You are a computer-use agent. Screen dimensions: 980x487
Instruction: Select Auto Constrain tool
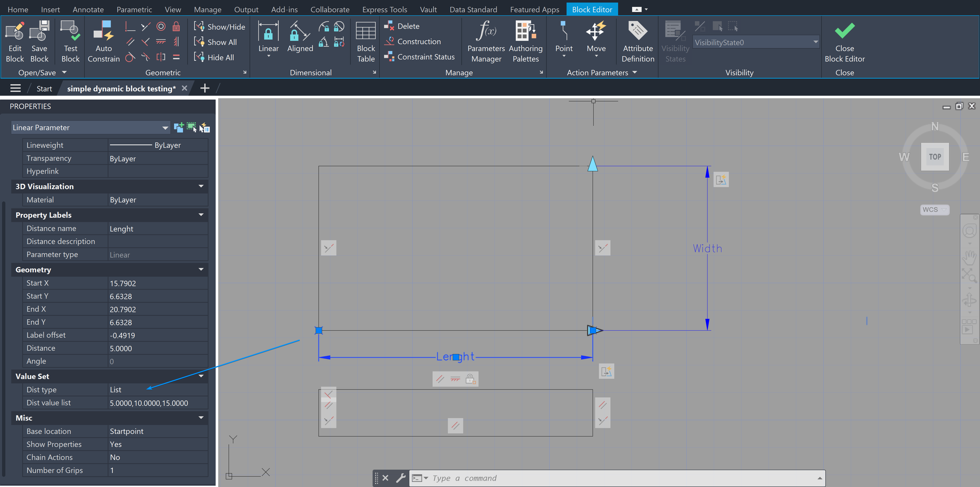pos(103,31)
